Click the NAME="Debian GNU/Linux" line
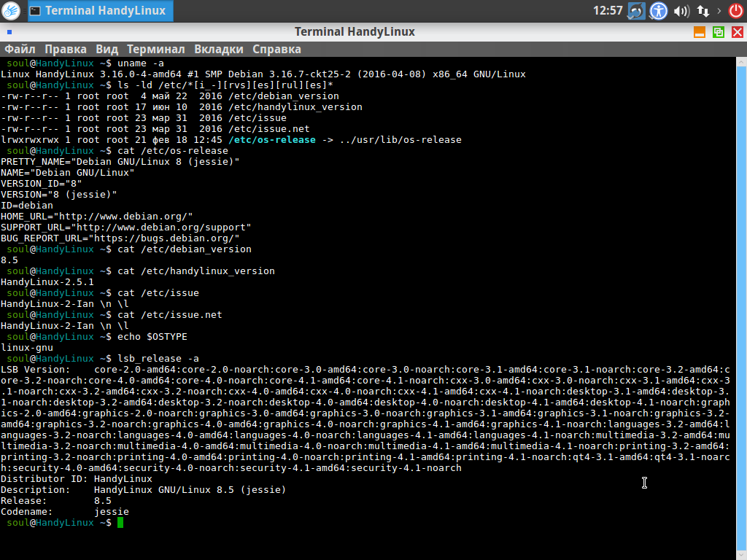Image resolution: width=747 pixels, height=560 pixels. point(68,173)
